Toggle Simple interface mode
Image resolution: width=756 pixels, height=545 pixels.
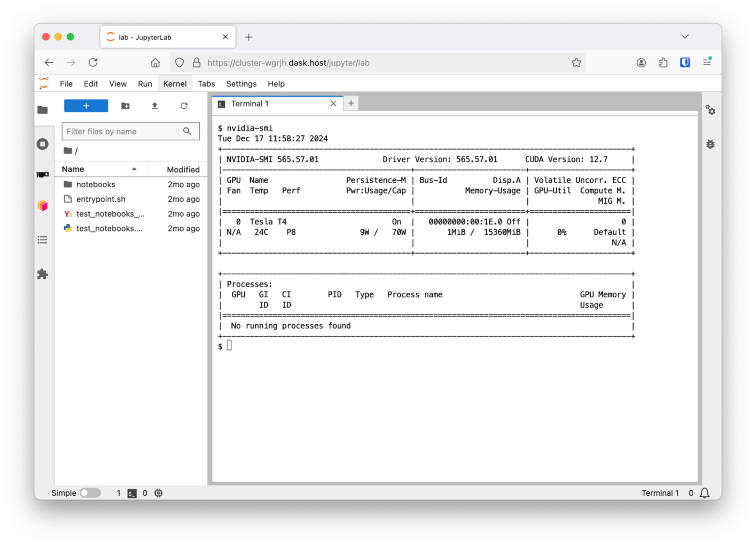91,492
